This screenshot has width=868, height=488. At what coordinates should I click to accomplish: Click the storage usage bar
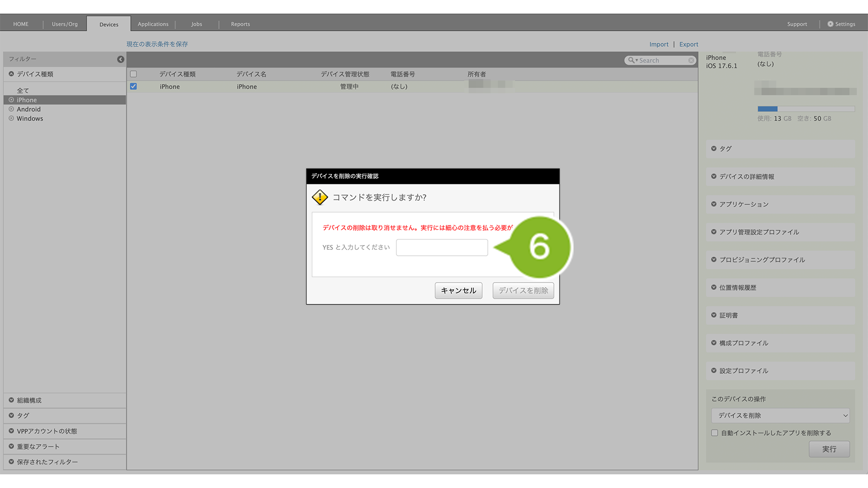pyautogui.click(x=806, y=109)
